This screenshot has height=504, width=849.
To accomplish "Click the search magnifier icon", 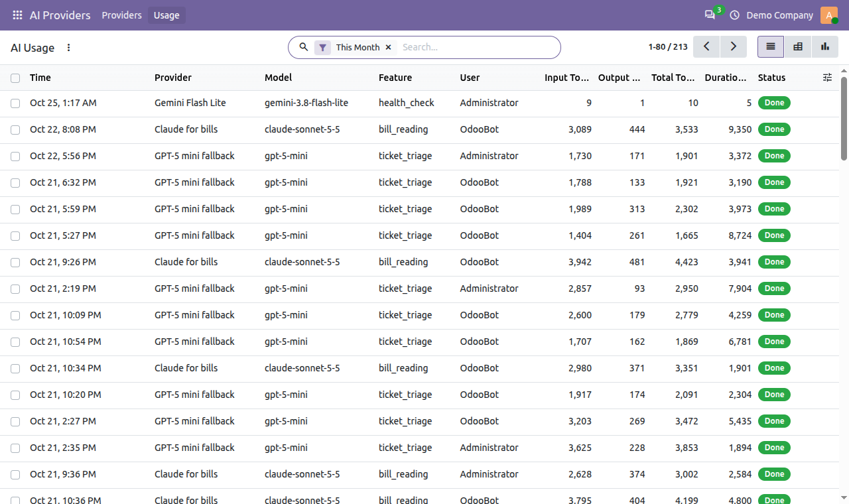I will [x=304, y=47].
